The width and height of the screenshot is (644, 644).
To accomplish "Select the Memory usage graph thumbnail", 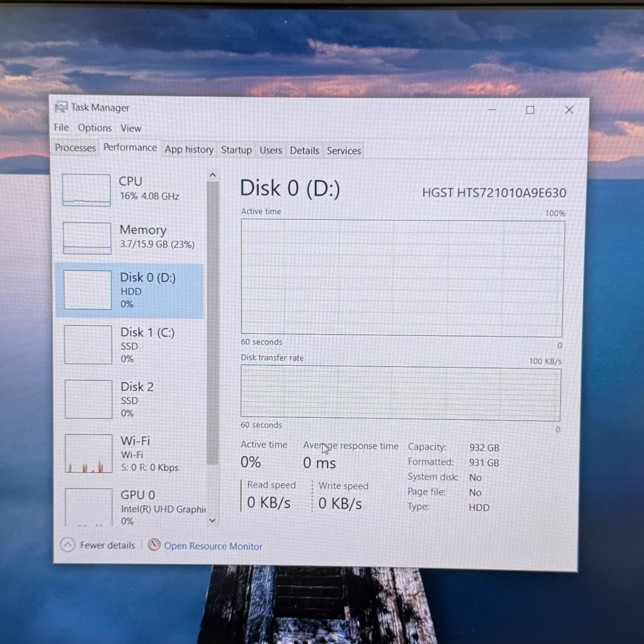I will tap(87, 238).
